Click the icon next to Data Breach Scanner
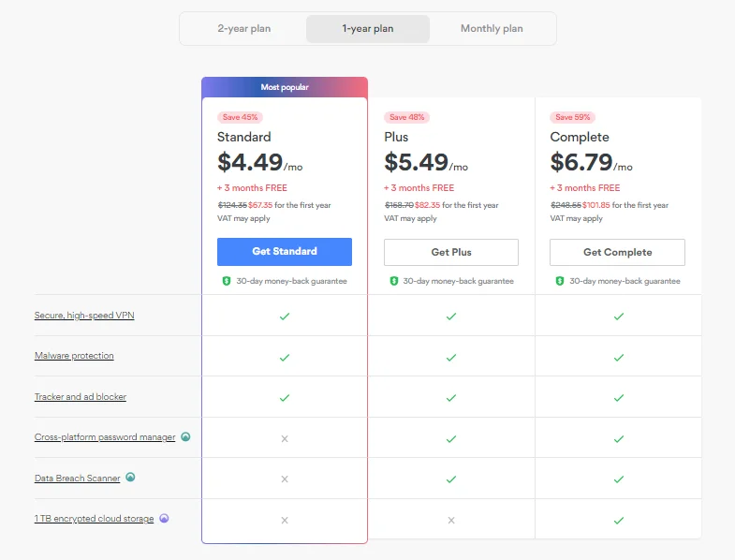The image size is (735, 560). click(130, 478)
